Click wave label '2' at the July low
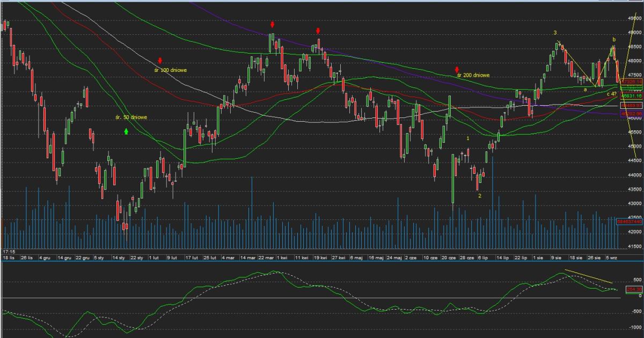The width and height of the screenshot is (644, 338). [480, 196]
